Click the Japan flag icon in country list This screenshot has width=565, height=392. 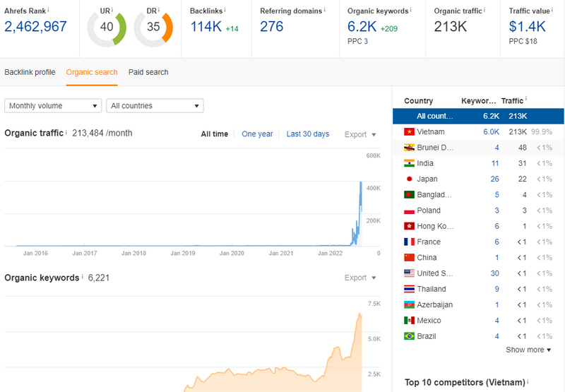click(409, 179)
